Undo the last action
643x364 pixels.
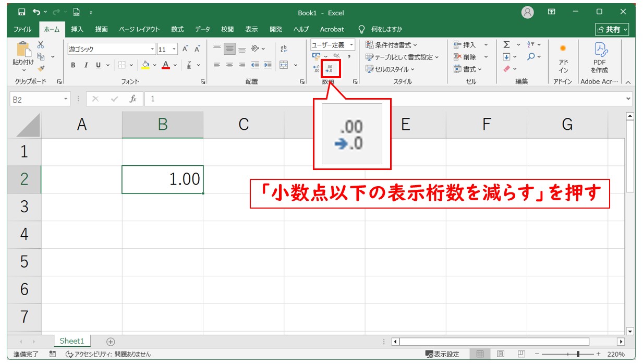coord(37,12)
